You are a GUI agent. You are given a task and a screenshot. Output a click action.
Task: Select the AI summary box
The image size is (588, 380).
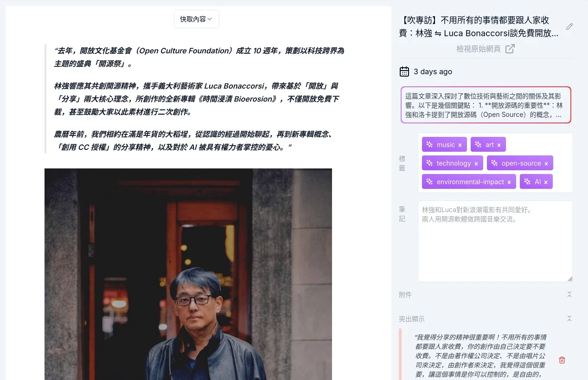pos(486,105)
